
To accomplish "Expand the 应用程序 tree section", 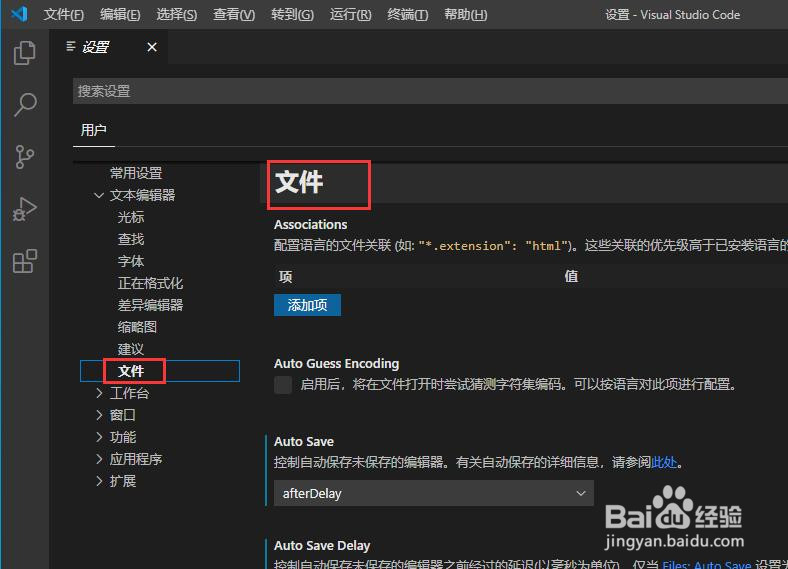I will pyautogui.click(x=99, y=459).
